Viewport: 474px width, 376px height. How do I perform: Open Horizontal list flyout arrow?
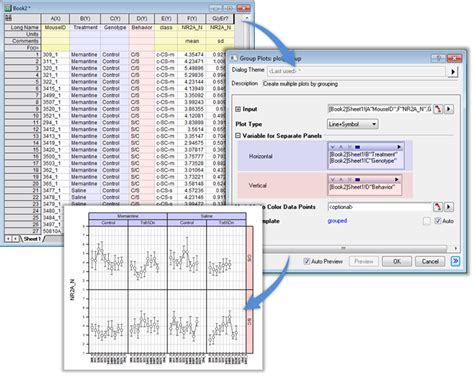(399, 147)
